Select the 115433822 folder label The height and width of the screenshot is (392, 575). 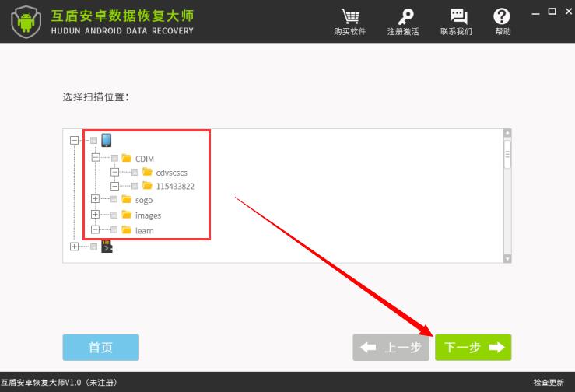175,187
